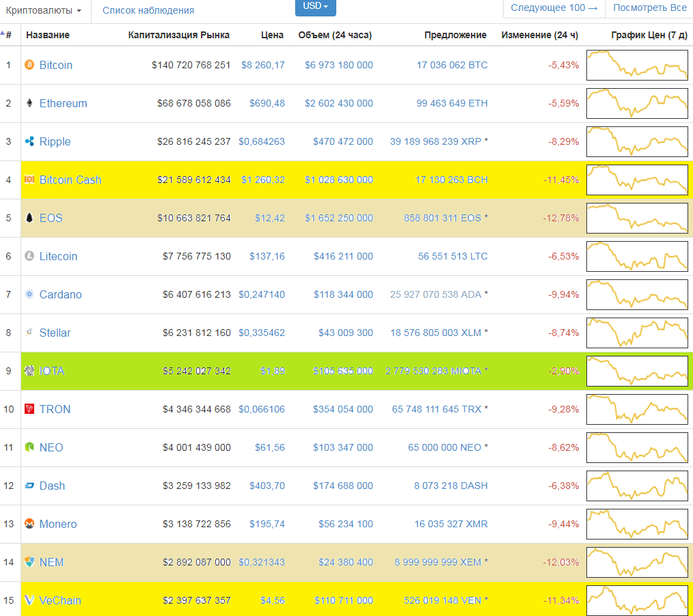Click the Ethereum diamond icon

coord(29,103)
